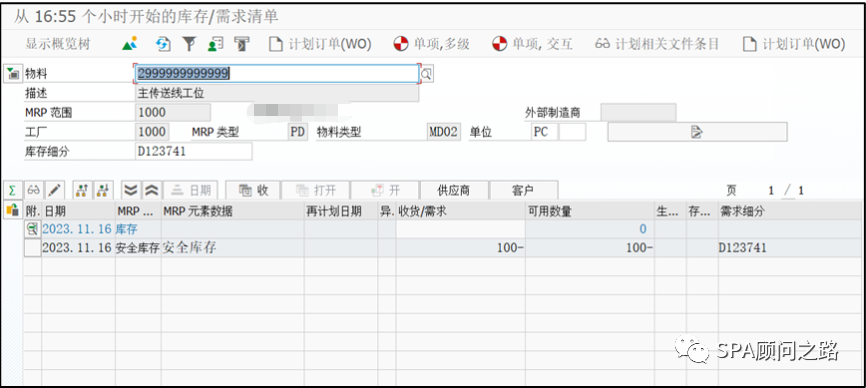This screenshot has height=388, width=866.
Task: Open the search help beside 物料 field
Action: pos(426,73)
